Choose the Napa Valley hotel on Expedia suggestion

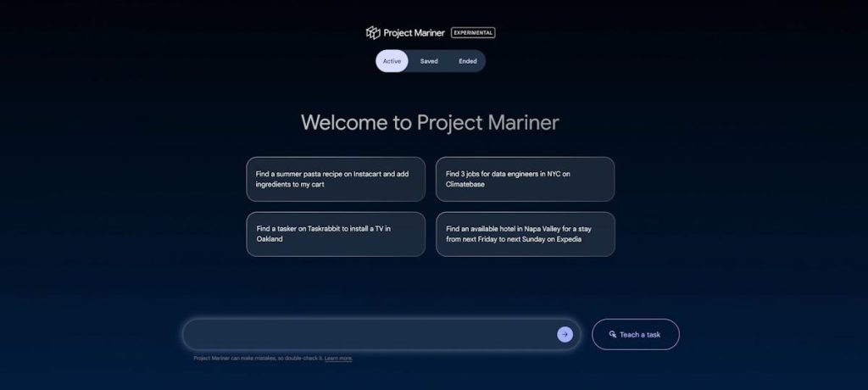[526, 234]
